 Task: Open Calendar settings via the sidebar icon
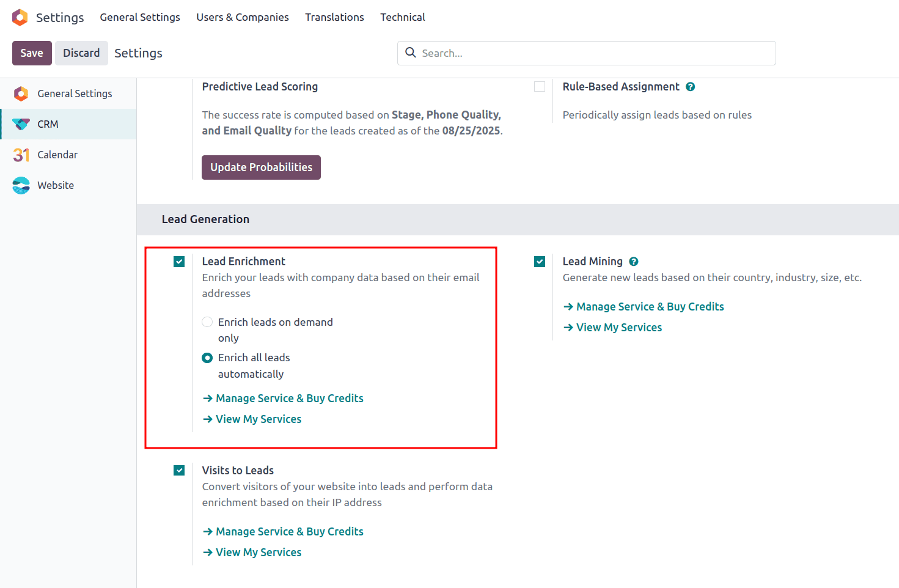[20, 155]
